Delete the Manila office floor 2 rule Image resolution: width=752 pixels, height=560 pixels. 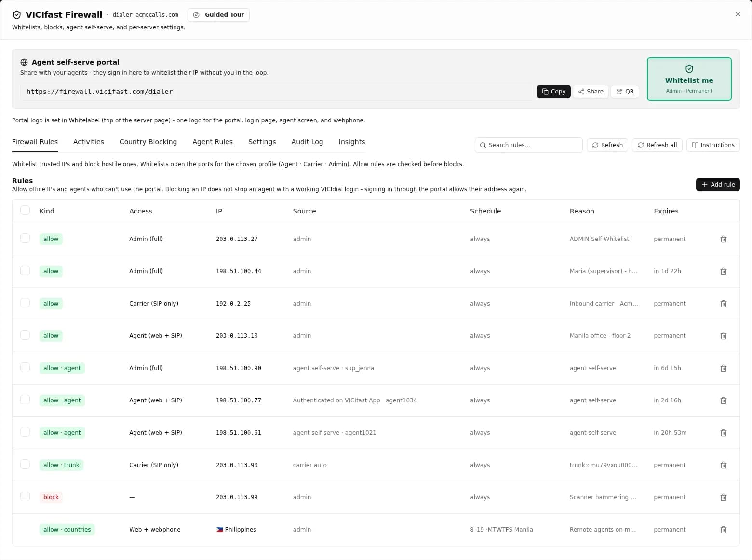tap(723, 336)
